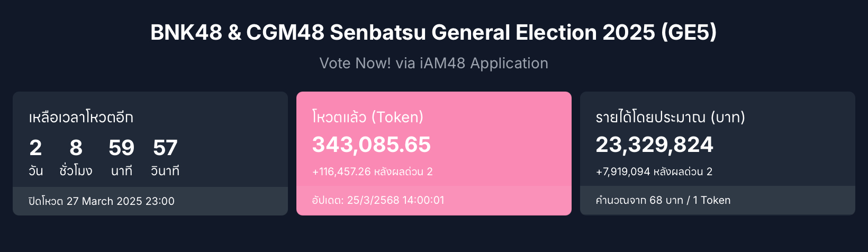Screen dimensions: 868x252
Task: Click the คำนวณจาก 68 บาท / 1 Token note
Action: (x=663, y=200)
